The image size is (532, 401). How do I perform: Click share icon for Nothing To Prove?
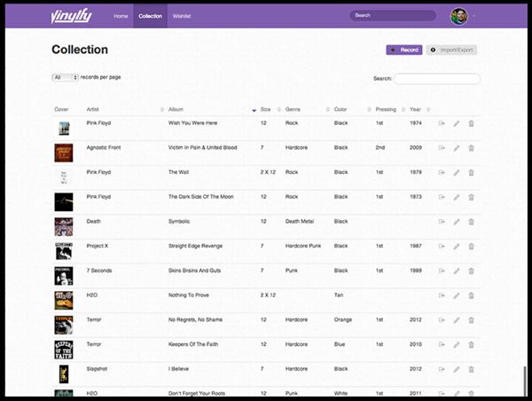(x=442, y=295)
